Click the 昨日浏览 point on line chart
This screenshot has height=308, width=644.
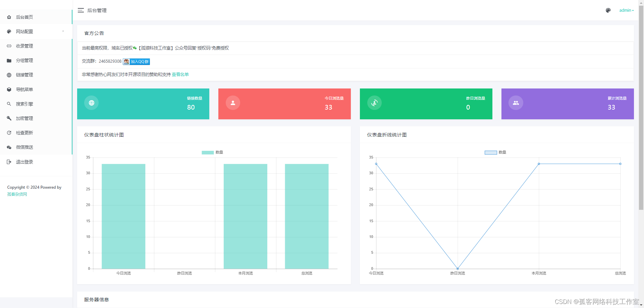pyautogui.click(x=458, y=268)
